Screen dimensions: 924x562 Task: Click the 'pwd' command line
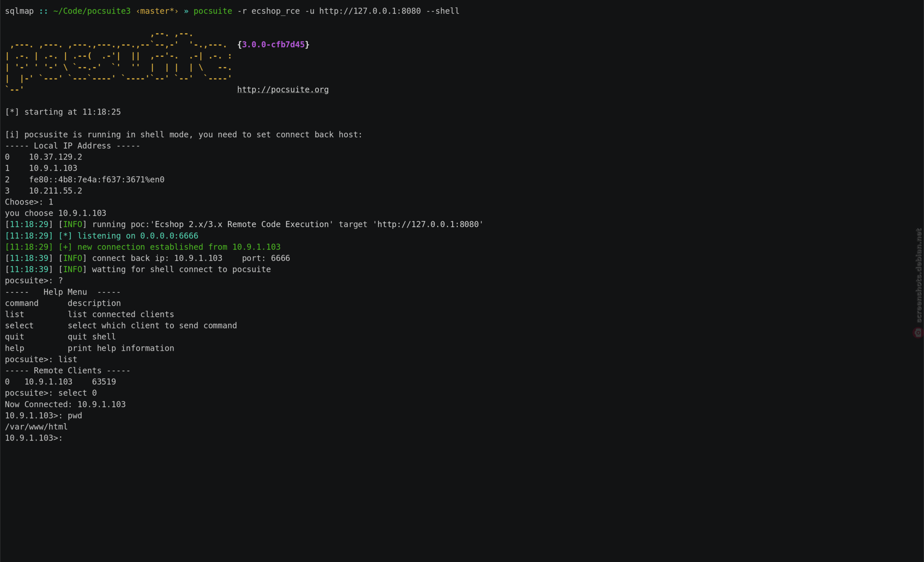[43, 416]
